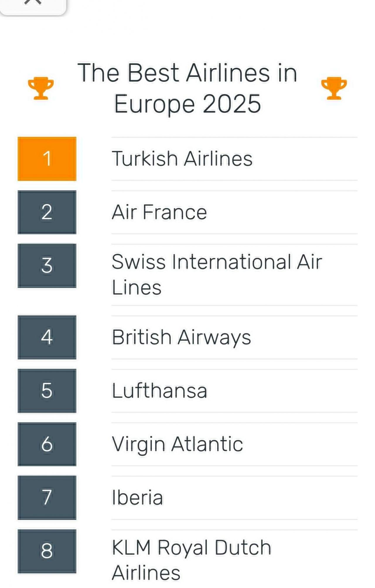The height and width of the screenshot is (588, 375).
Task: Click the left orange trophy icon
Action: (x=41, y=88)
